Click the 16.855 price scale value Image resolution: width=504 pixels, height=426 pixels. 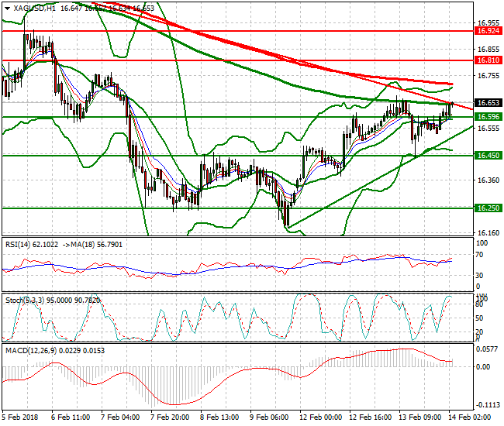(x=488, y=50)
